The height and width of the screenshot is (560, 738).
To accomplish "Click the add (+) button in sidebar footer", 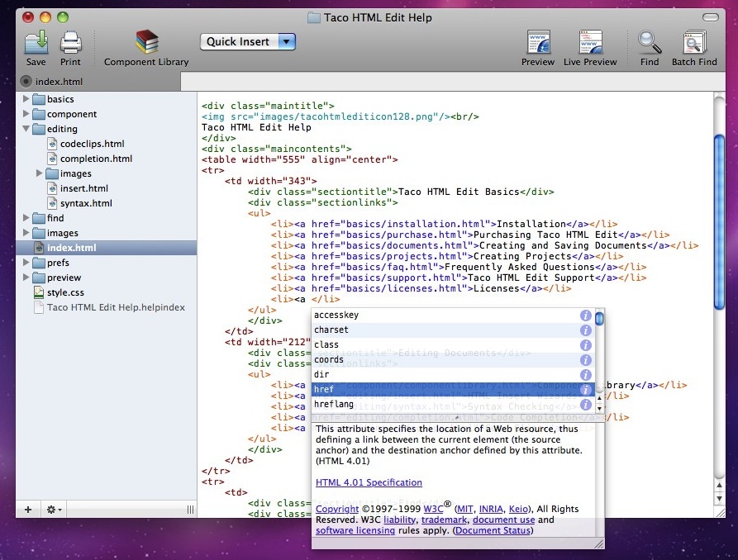I will [x=28, y=510].
